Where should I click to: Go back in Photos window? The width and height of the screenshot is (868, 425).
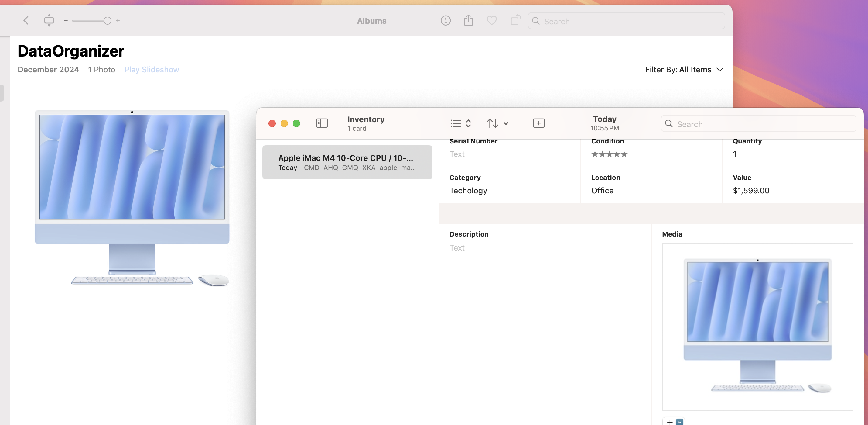tap(26, 21)
